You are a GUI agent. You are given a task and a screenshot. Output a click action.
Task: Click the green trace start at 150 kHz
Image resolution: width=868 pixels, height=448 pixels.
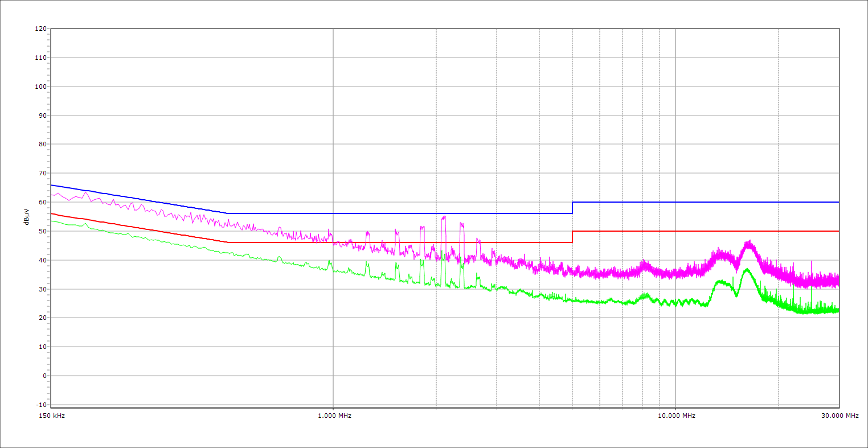click(x=52, y=221)
